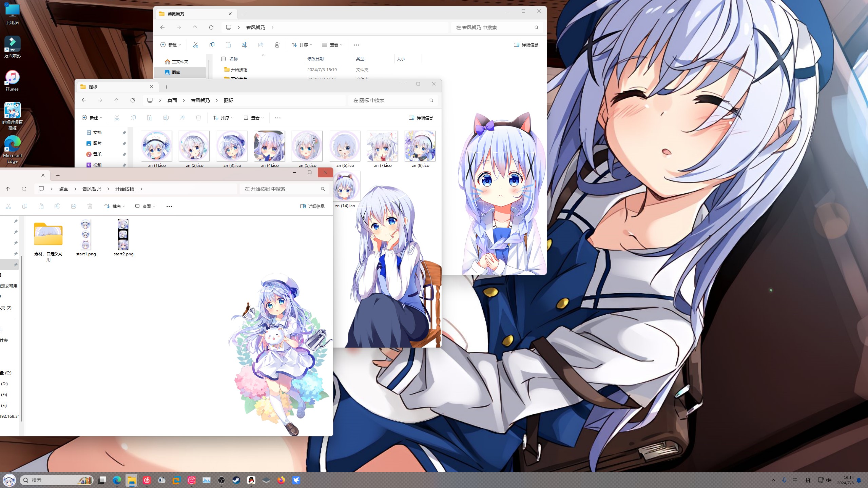The height and width of the screenshot is (488, 868).
Task: Open the 排序 dropdown in 图标 window
Action: click(223, 118)
